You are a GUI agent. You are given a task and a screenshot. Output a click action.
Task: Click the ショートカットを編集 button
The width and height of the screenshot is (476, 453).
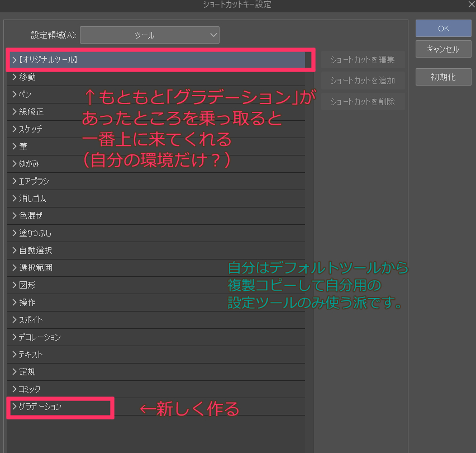363,60
